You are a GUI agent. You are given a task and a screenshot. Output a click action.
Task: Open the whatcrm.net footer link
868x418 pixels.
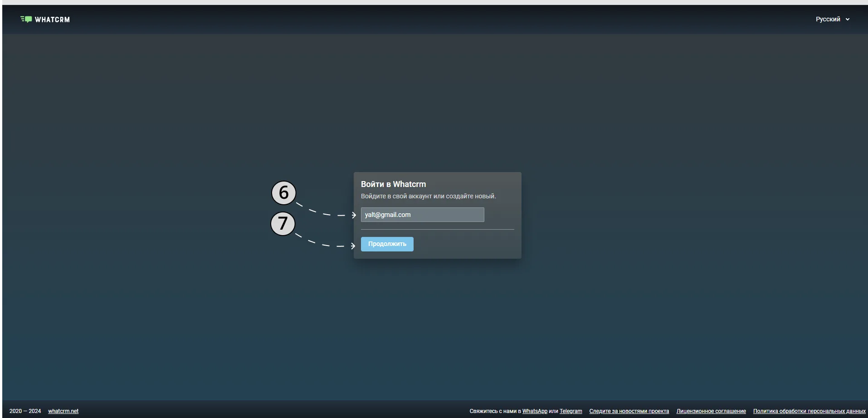click(63, 411)
